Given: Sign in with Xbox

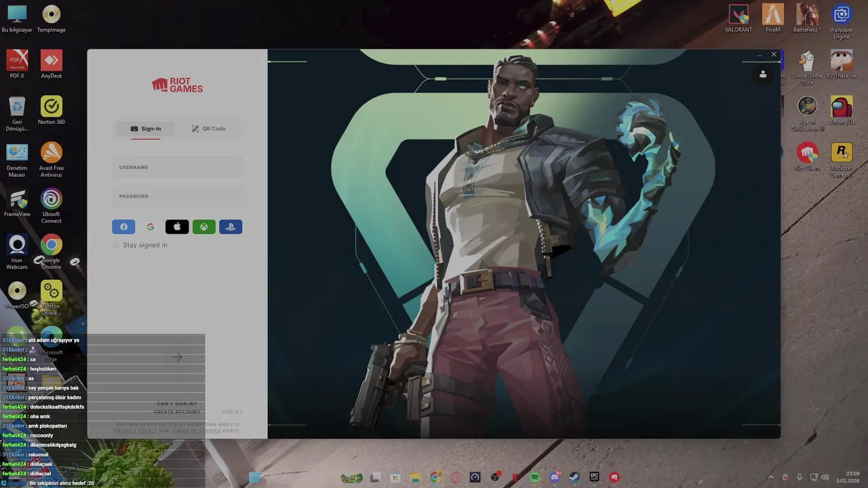Looking at the screenshot, I should pyautogui.click(x=203, y=227).
